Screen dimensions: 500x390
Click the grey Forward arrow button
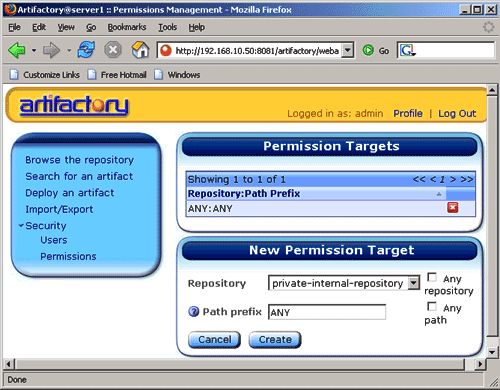tap(51, 50)
